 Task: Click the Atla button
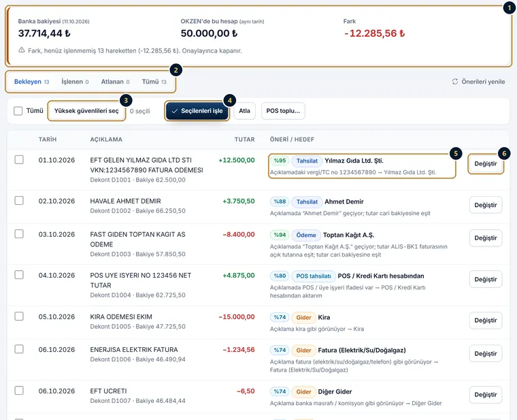(244, 111)
